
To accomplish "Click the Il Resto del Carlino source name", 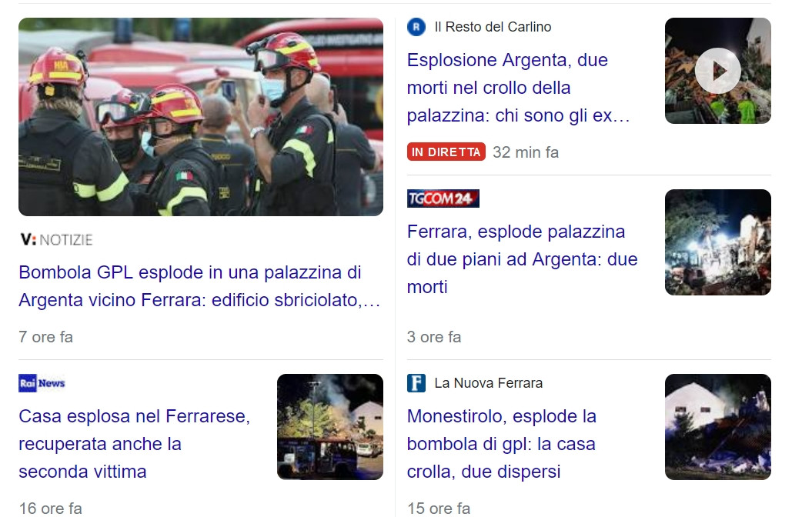I will [493, 27].
